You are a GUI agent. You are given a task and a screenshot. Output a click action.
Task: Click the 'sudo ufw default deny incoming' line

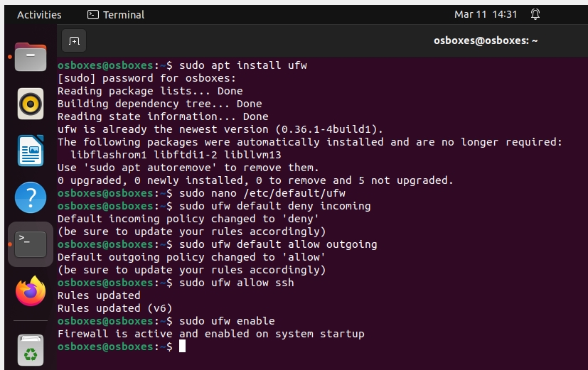coord(275,206)
